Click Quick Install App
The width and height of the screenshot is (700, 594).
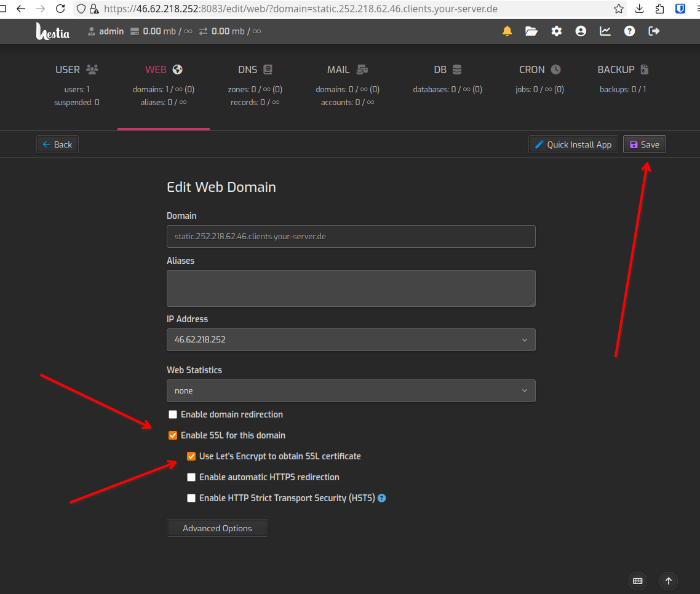coord(573,144)
